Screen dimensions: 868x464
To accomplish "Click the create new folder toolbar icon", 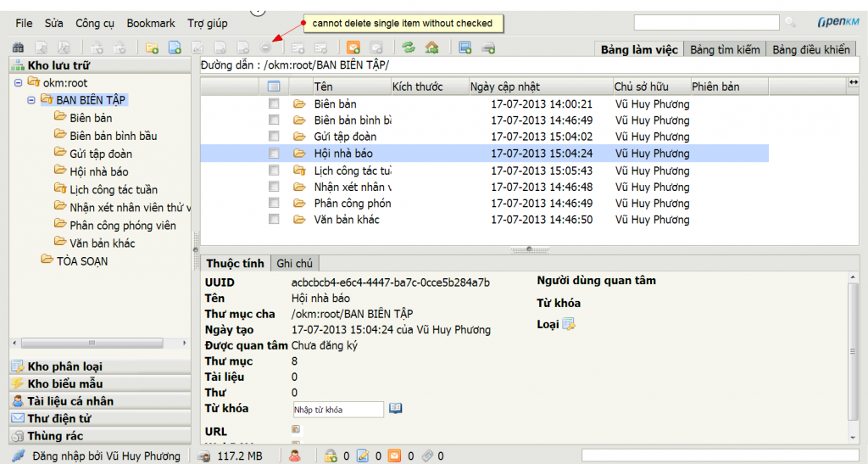I will (x=153, y=48).
